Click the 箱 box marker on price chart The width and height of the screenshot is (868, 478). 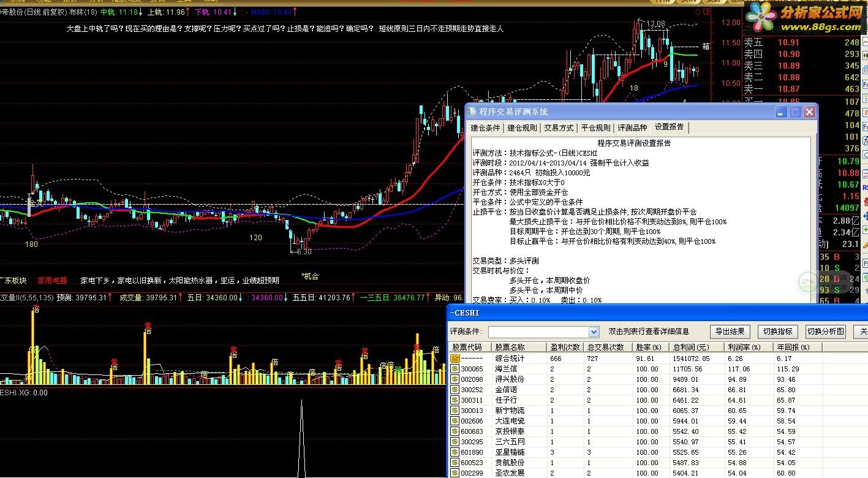pos(706,46)
